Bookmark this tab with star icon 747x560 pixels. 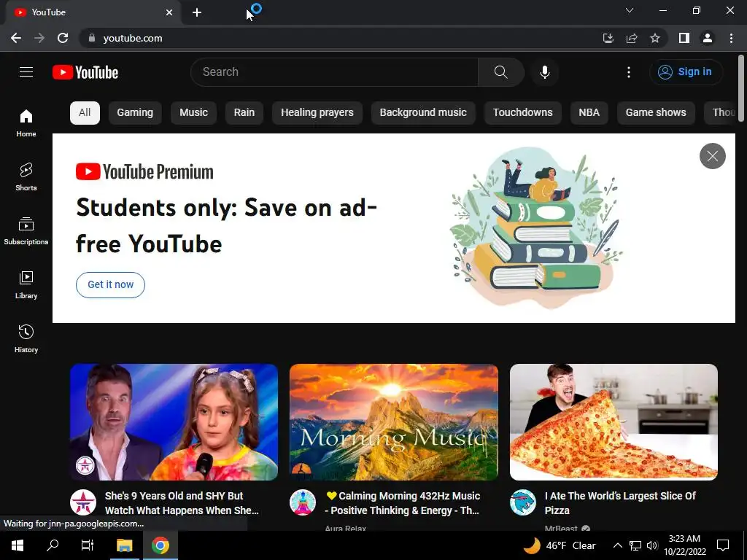[x=655, y=38]
